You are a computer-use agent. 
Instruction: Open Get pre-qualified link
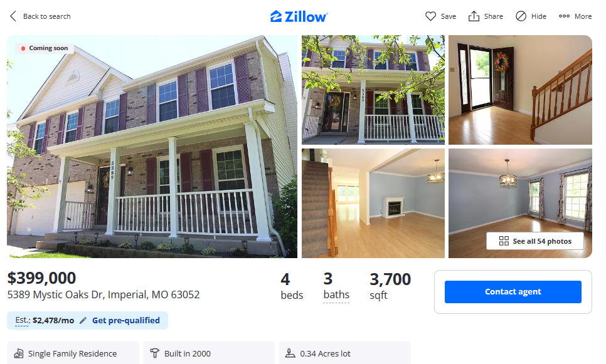pos(125,320)
